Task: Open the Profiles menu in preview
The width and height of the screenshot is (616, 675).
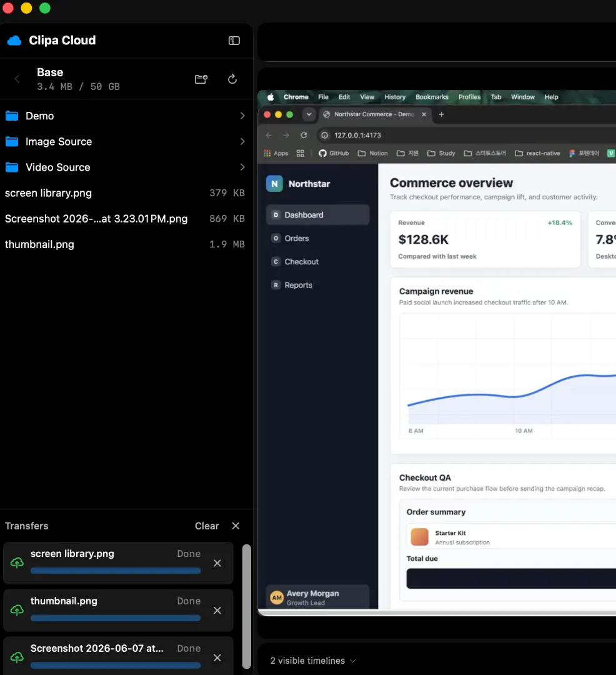Action: [x=469, y=97]
